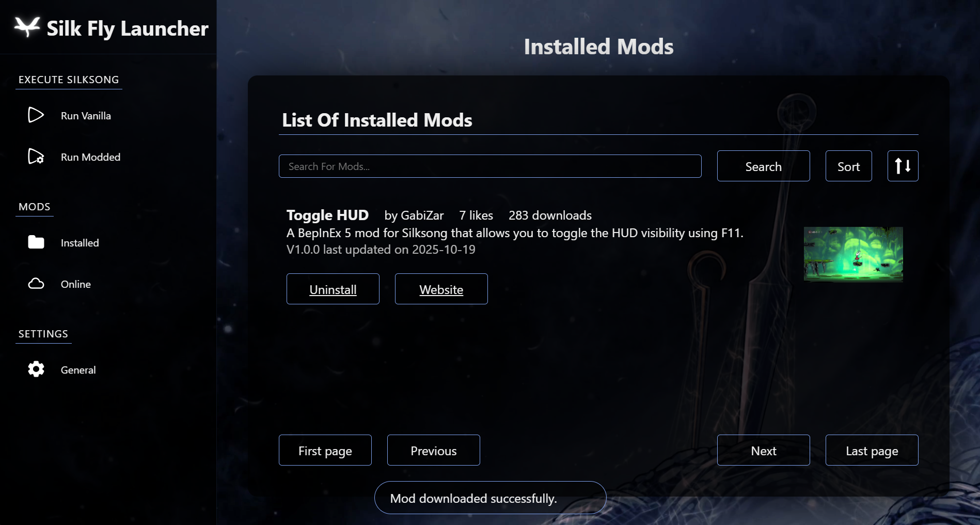This screenshot has height=525, width=980.
Task: Jump to the Last page
Action: point(872,451)
